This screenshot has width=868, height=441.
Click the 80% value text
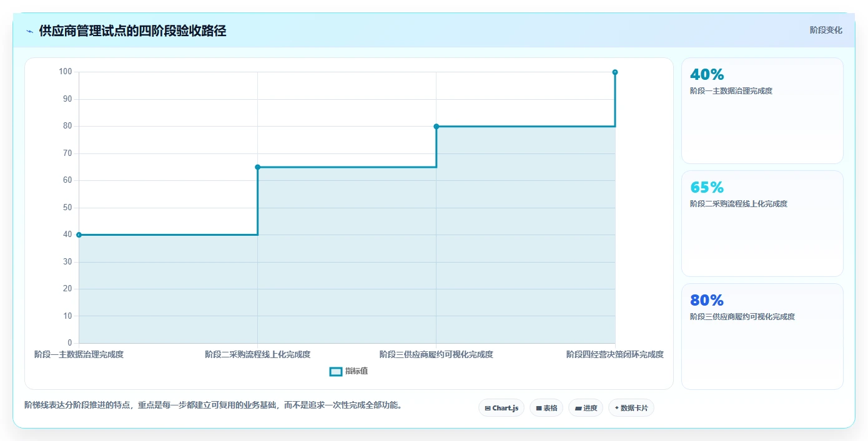tap(707, 301)
